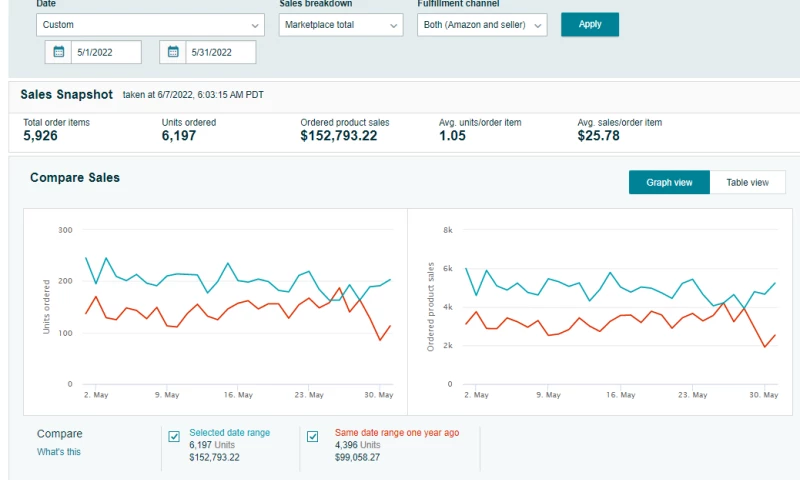Click the 5/1/2022 start date field
The width and height of the screenshot is (800, 480).
[105, 52]
